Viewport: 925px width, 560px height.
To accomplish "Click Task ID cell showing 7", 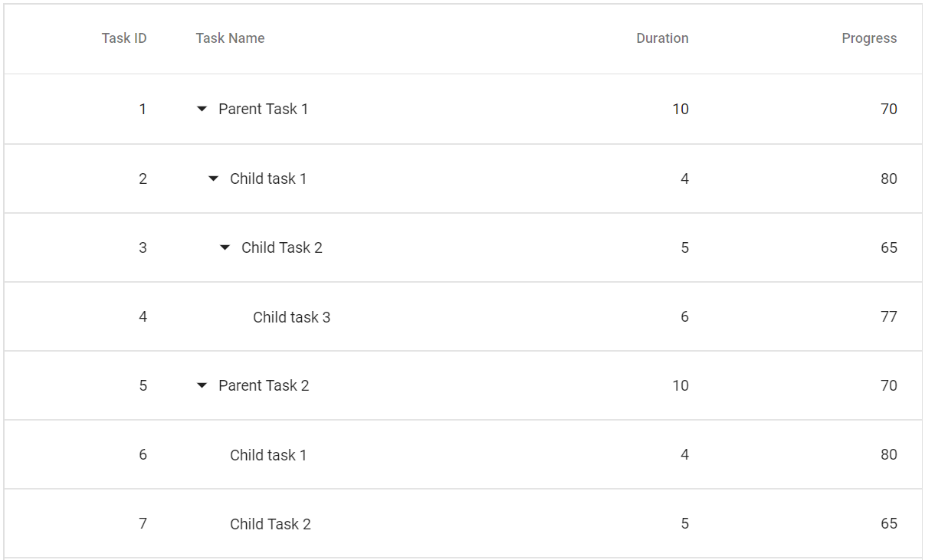I will pyautogui.click(x=143, y=523).
